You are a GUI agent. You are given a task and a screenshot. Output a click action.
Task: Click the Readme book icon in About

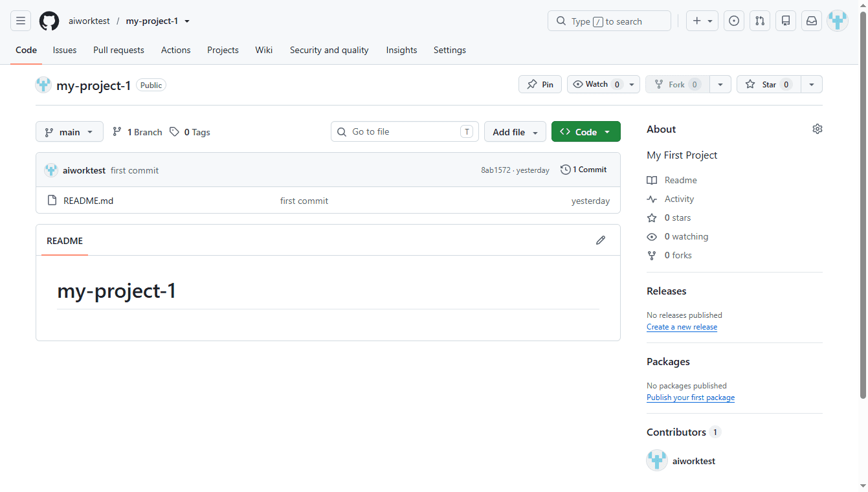coord(652,180)
